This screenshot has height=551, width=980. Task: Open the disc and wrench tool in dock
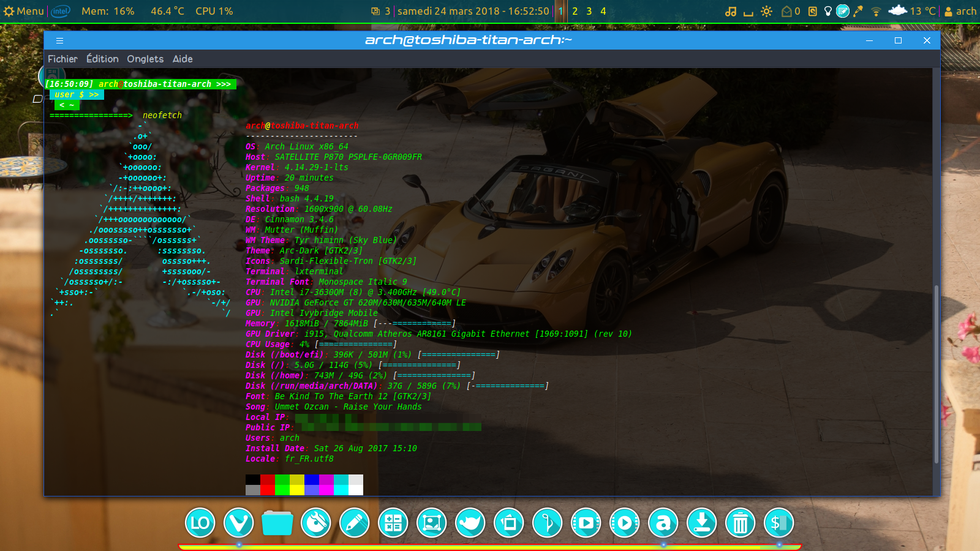point(316,523)
